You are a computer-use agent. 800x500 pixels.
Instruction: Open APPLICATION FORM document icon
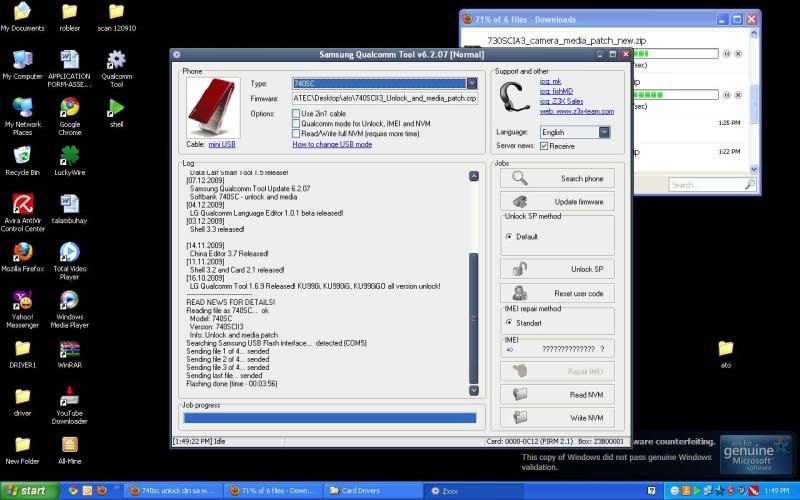pos(69,68)
